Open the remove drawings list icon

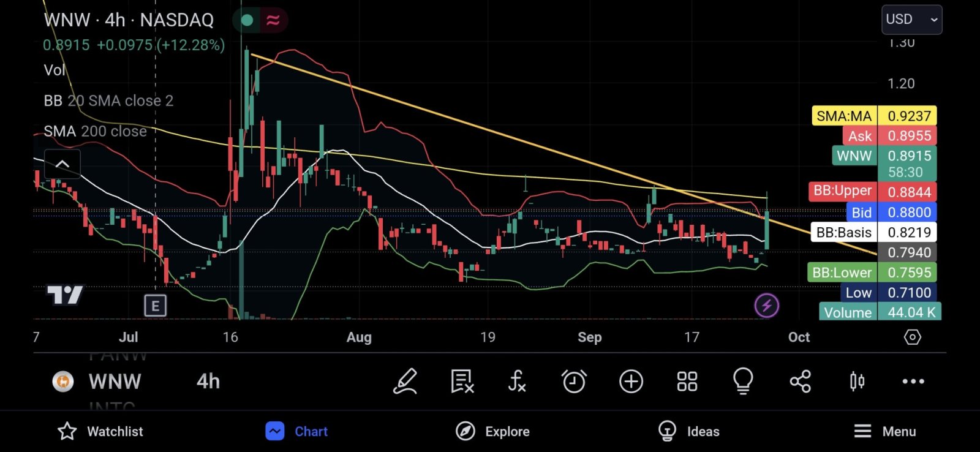click(462, 381)
